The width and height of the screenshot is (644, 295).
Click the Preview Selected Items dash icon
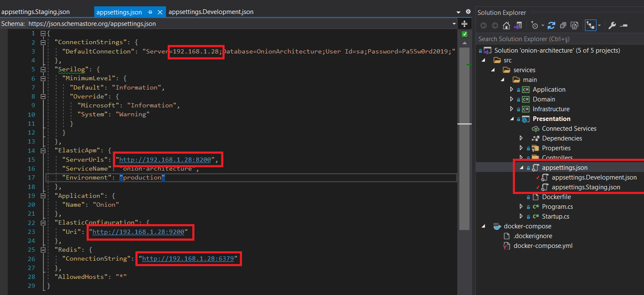[x=624, y=25]
